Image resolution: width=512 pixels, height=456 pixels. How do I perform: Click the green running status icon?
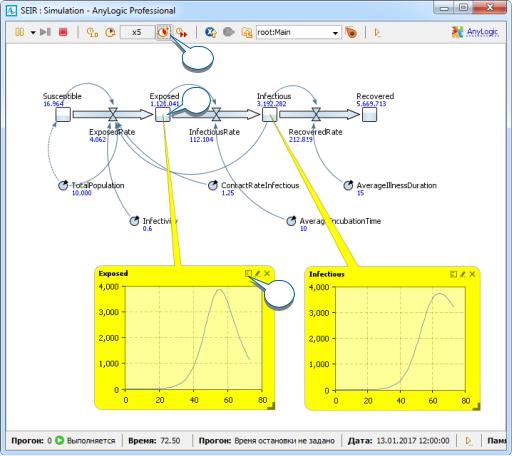pos(59,440)
